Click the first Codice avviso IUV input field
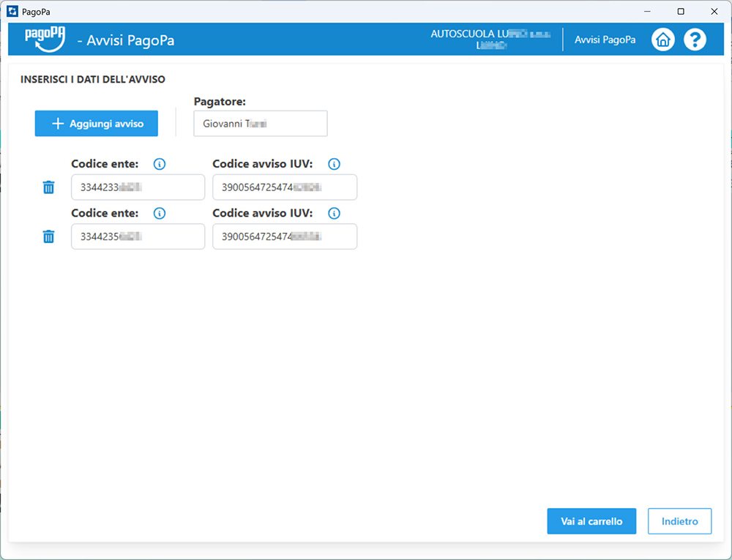The image size is (732, 560). click(284, 187)
